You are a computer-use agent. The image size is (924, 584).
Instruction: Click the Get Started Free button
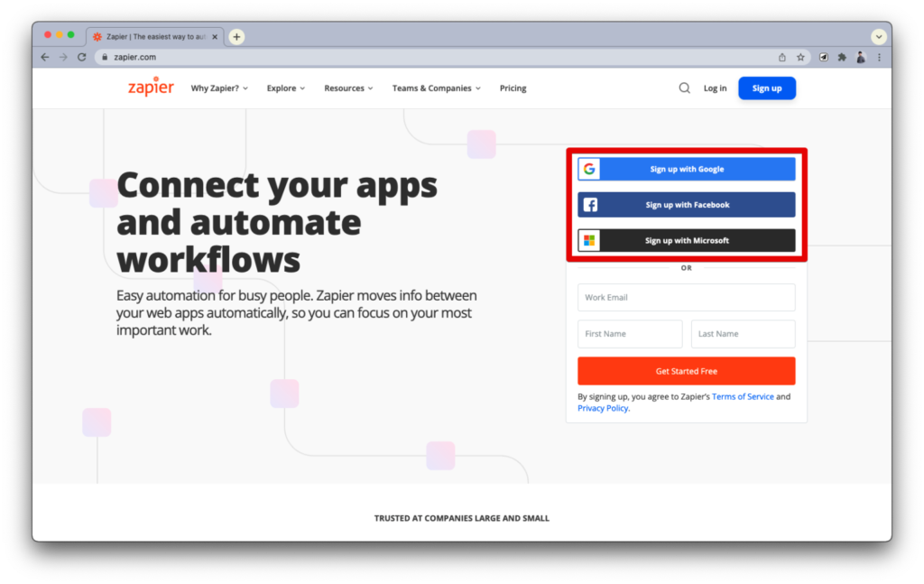(x=687, y=371)
